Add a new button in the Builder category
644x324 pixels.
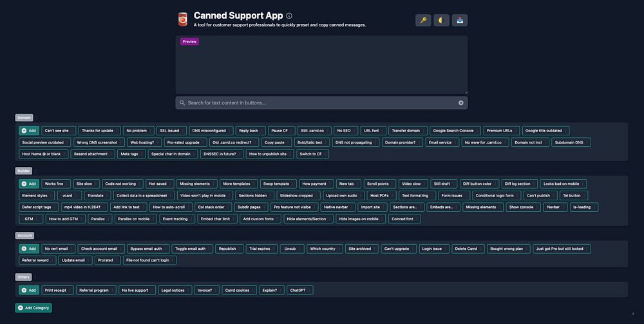click(x=29, y=184)
